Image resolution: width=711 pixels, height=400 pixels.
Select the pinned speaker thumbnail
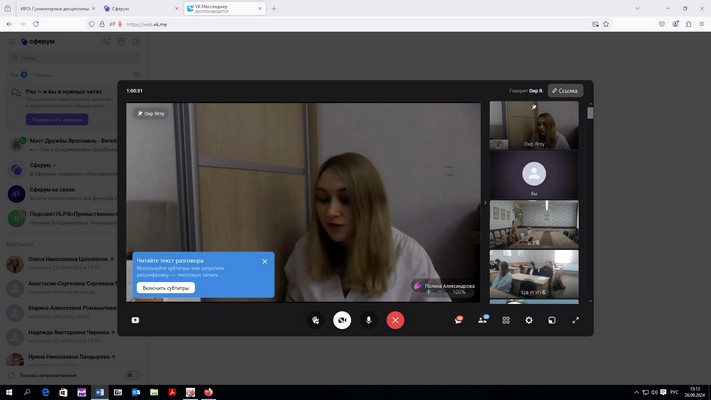[x=534, y=125]
